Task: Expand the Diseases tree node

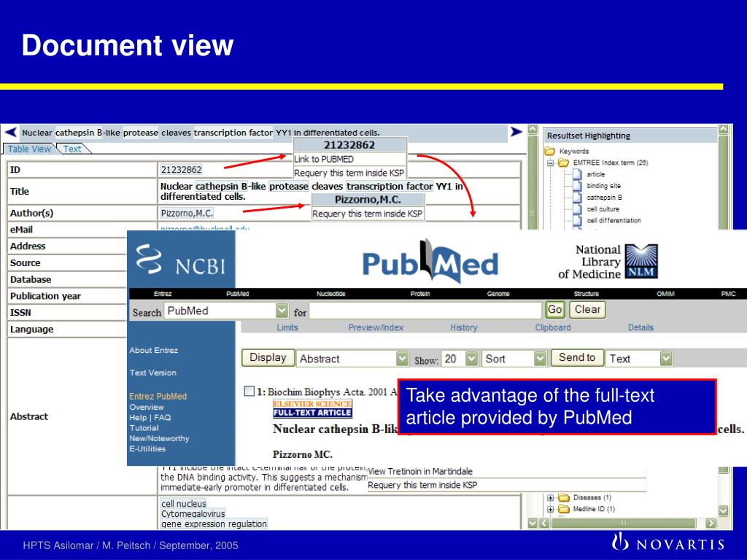Action: [x=550, y=497]
